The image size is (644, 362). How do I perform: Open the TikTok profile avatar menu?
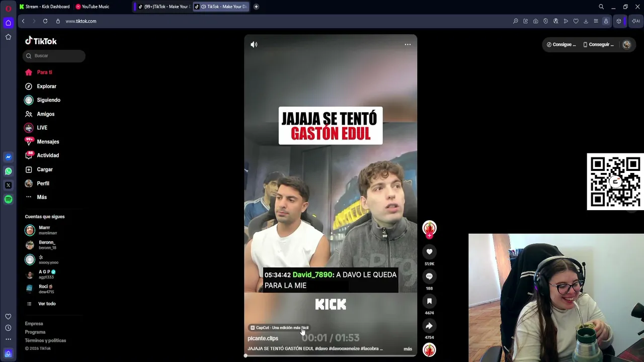pyautogui.click(x=626, y=45)
